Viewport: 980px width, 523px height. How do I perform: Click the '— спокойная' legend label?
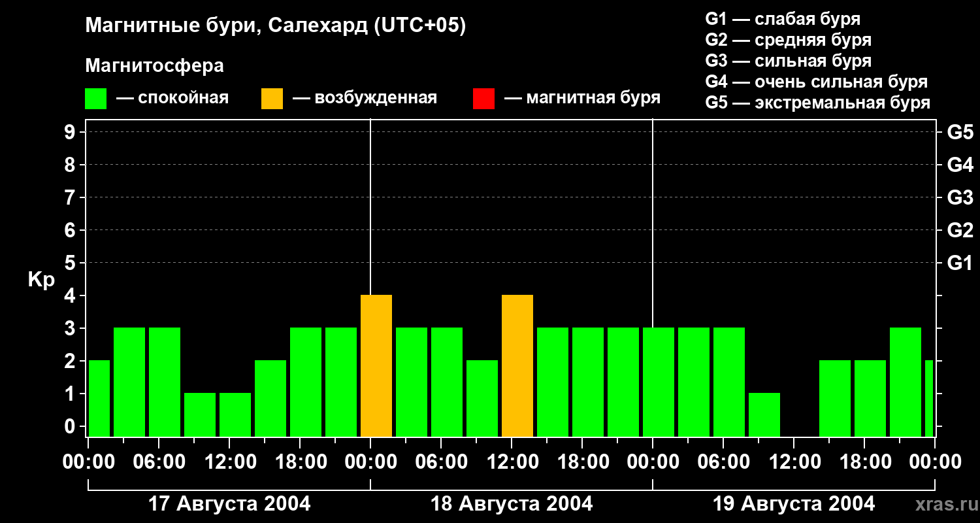[172, 98]
